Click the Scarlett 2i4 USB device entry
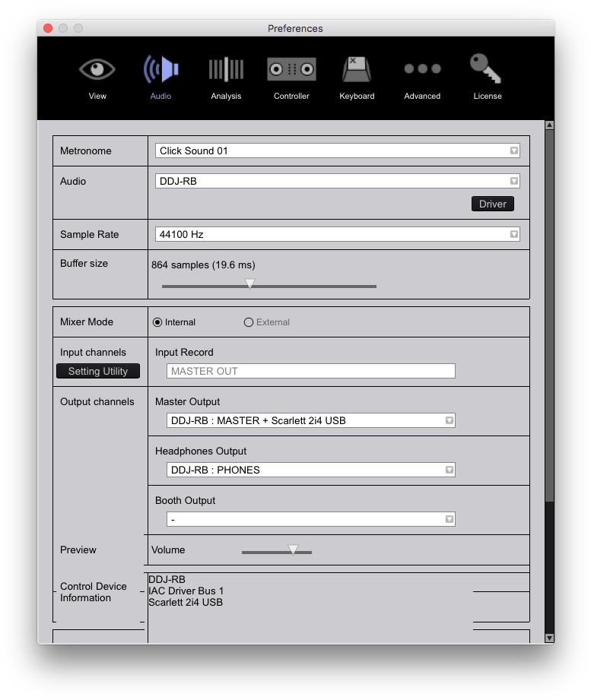The height and width of the screenshot is (700, 591). point(186,603)
